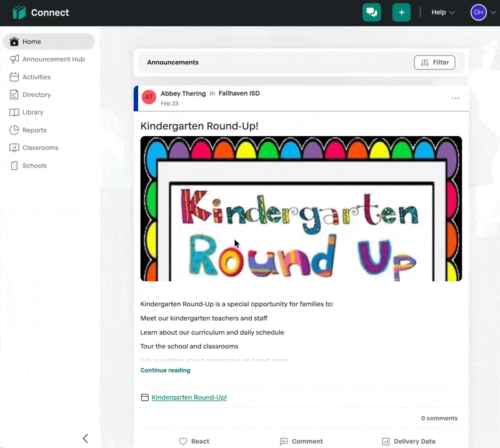Screen dimensions: 500x448
Task: Click the green plus create button
Action: pyautogui.click(x=401, y=12)
